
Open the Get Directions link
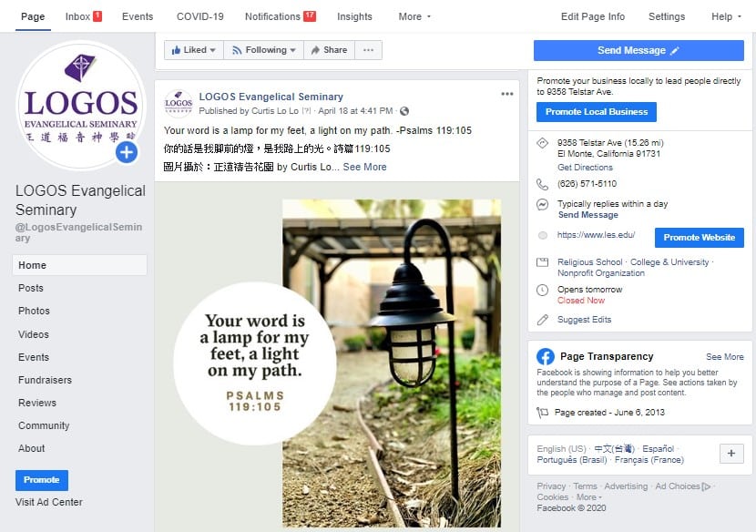tap(585, 168)
